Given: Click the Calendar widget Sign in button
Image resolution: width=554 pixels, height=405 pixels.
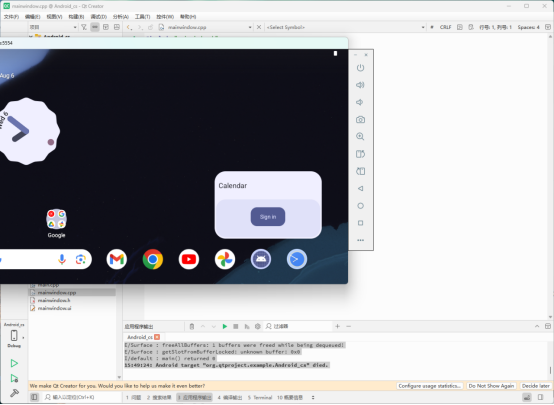Looking at the screenshot, I should click(268, 217).
